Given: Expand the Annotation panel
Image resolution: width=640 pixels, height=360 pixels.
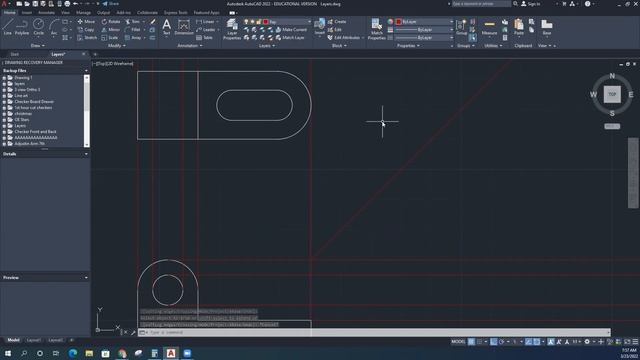Looking at the screenshot, I should [190, 46].
